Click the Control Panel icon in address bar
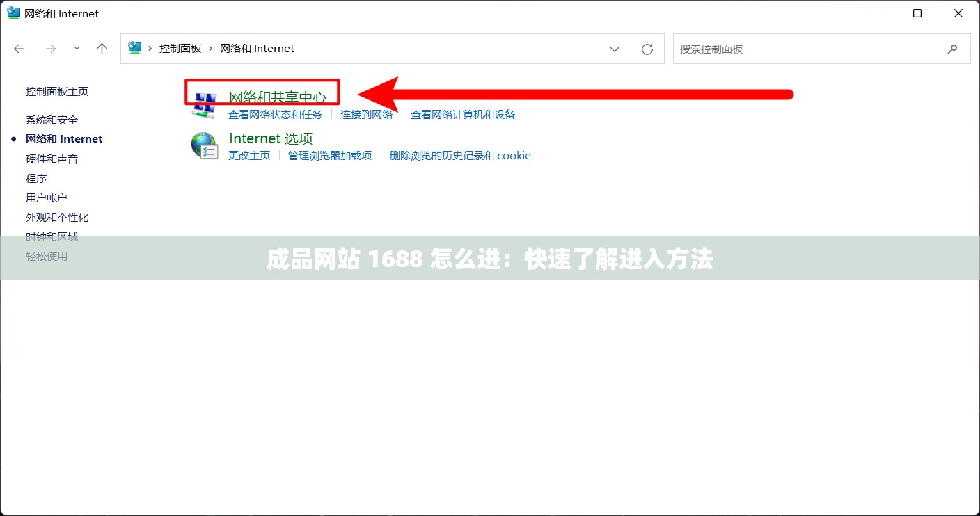Image resolution: width=980 pixels, height=516 pixels. (x=135, y=49)
